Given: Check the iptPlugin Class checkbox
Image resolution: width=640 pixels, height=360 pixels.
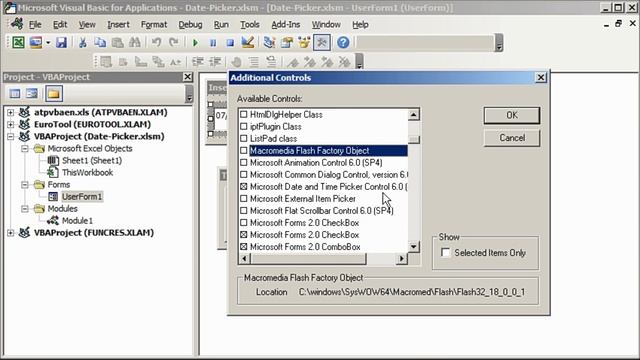Looking at the screenshot, I should coord(244,127).
